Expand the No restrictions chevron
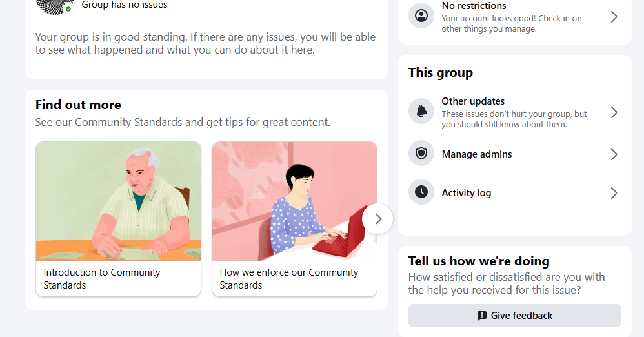The height and width of the screenshot is (337, 644). coord(614,17)
